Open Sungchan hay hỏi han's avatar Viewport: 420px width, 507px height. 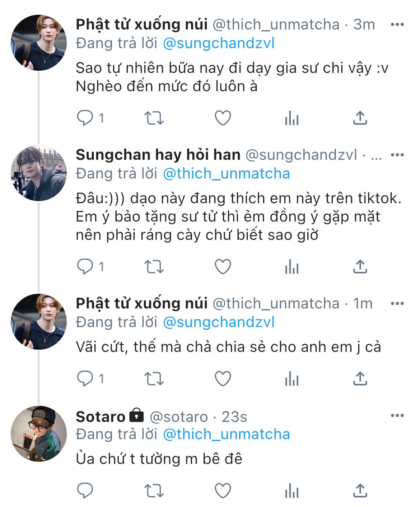point(39,173)
